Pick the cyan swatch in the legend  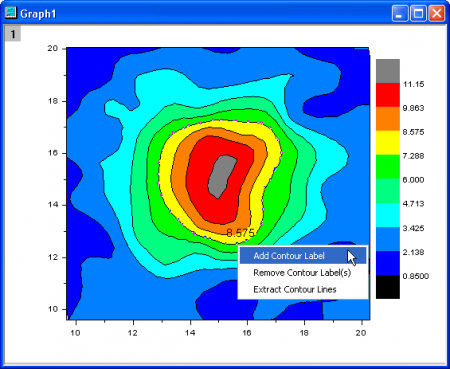click(x=388, y=215)
